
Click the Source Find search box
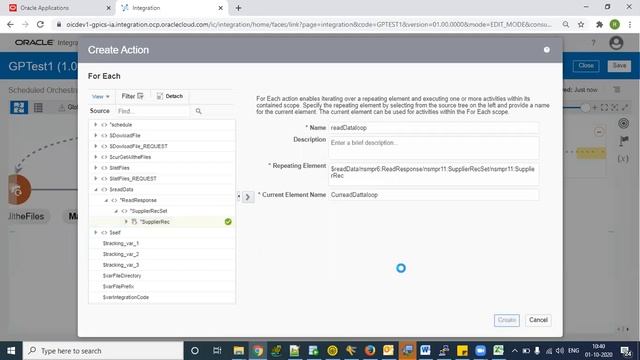(153, 111)
